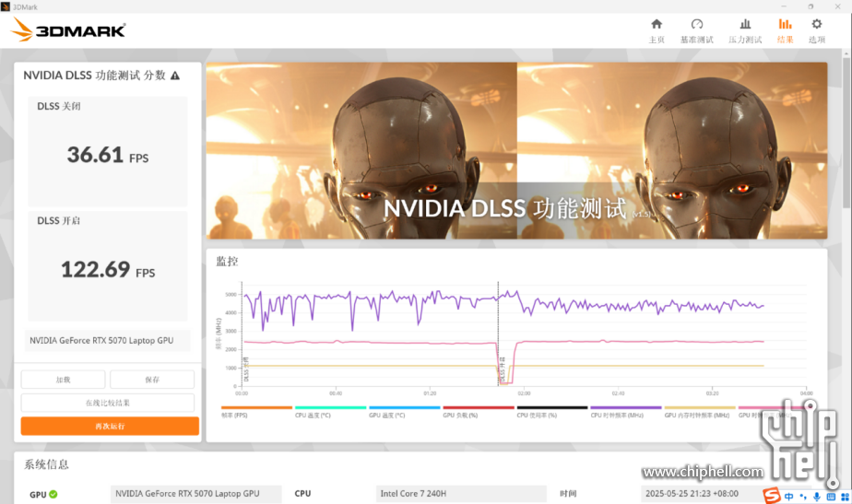Toggle the GPU 内存时钟频率 legend swatch

700,407
